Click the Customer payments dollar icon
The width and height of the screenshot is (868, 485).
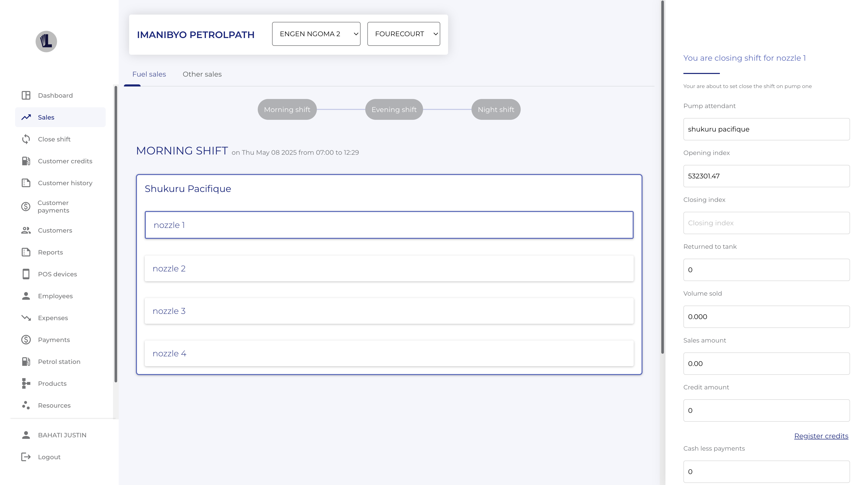pos(26,207)
